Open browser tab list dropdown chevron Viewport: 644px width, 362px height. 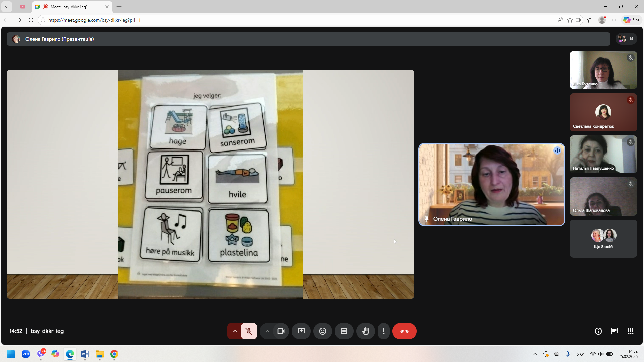click(6, 7)
